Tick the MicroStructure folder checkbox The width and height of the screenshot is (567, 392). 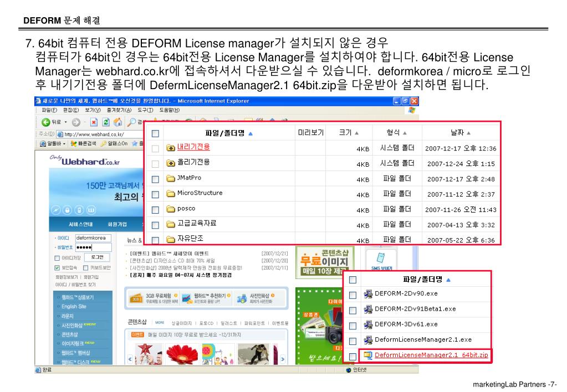tap(156, 194)
